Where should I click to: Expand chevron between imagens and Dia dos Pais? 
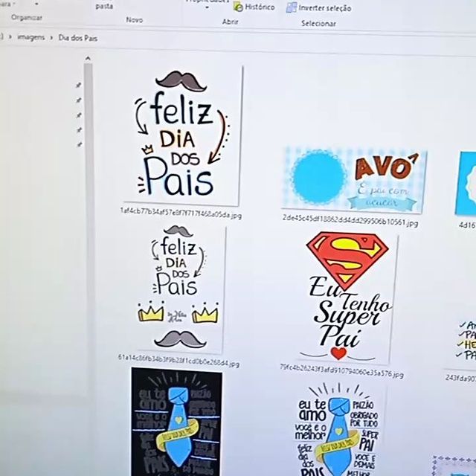click(53, 37)
